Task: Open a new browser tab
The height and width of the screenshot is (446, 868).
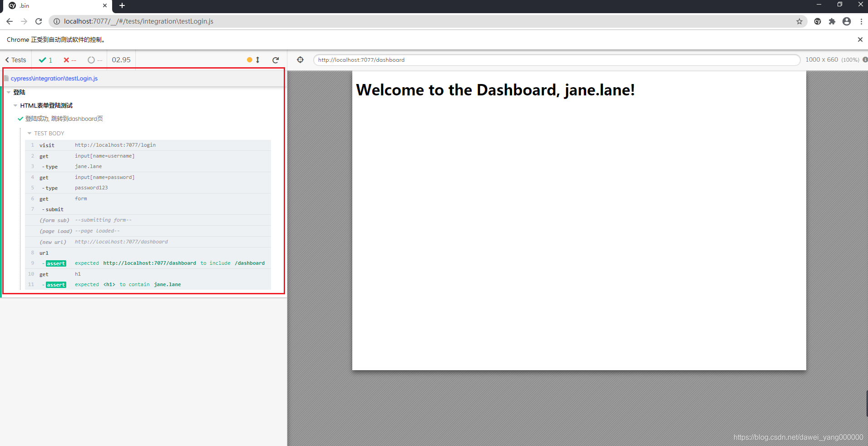Action: tap(122, 5)
